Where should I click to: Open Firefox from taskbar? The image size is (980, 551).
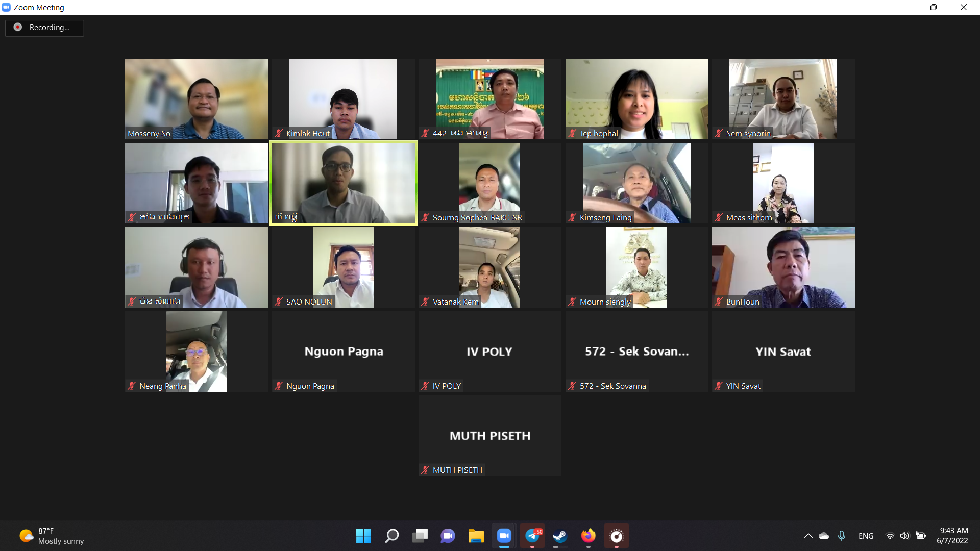(x=588, y=536)
